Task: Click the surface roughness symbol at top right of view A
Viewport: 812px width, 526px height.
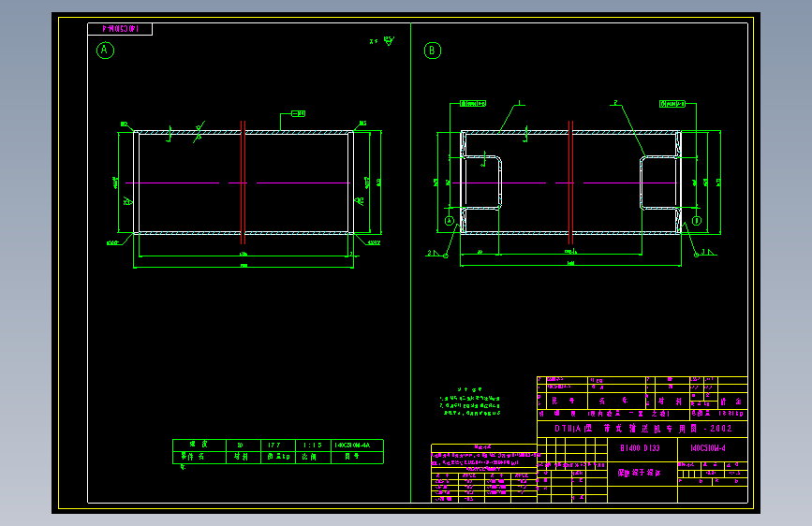Action: coord(389,40)
